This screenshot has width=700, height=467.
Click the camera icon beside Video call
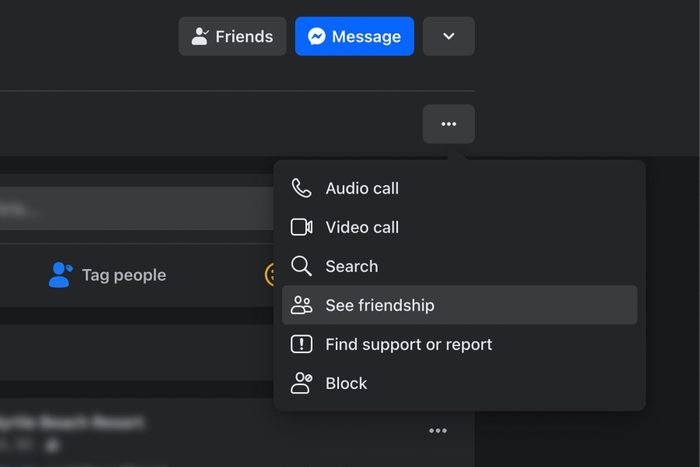[301, 227]
